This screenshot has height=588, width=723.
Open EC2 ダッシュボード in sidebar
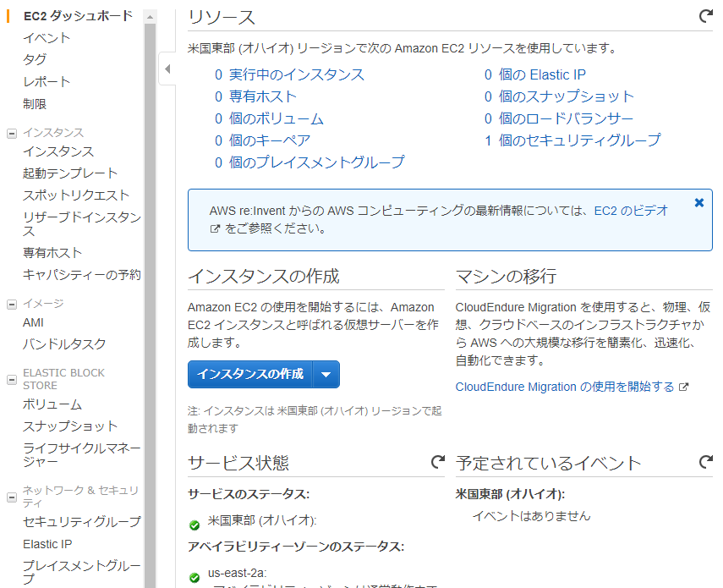click(78, 16)
